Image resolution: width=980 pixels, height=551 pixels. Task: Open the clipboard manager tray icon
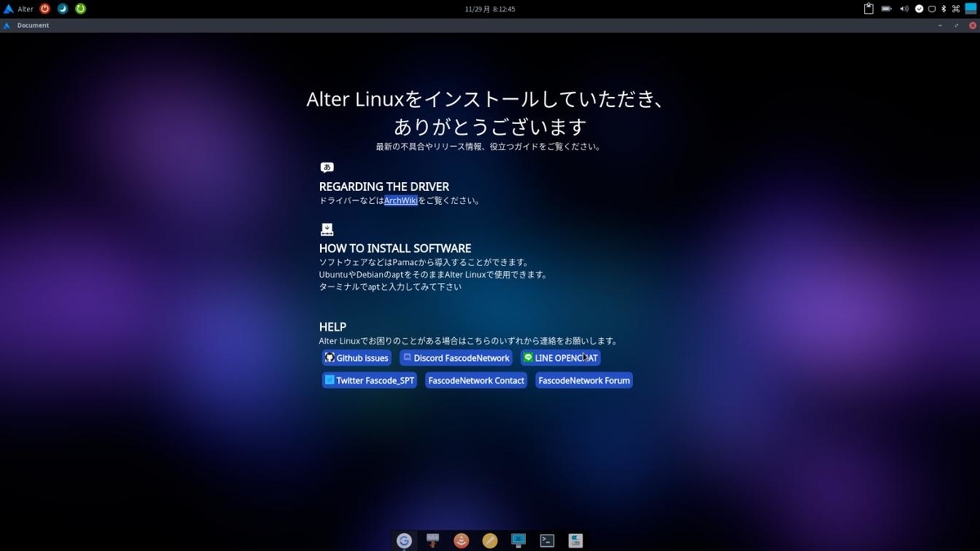(869, 9)
